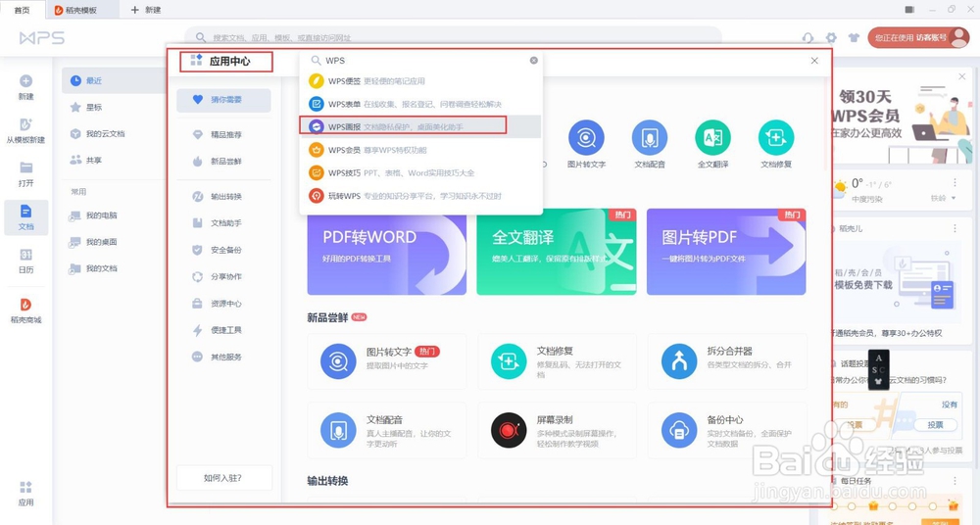Close the 领30天WPS会员 ad banner
This screenshot has width=980, height=525.
[962, 76]
